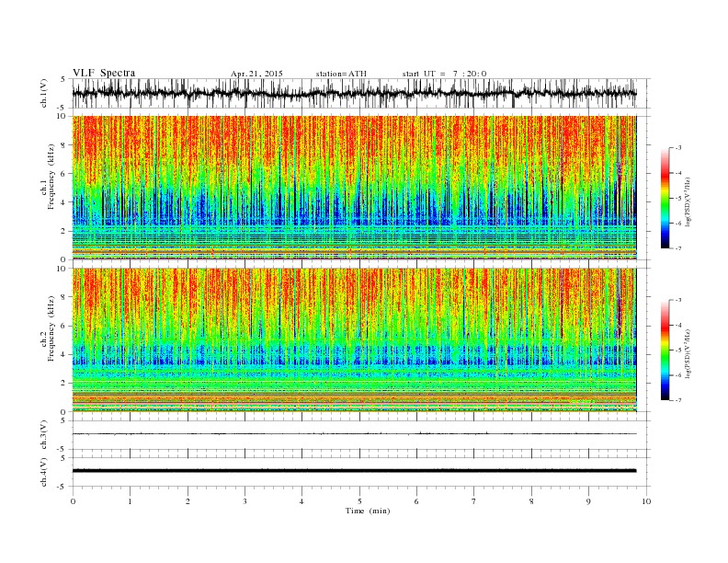Click the '8' tick on the time axis
The height and width of the screenshot is (563, 728).
[x=531, y=501]
